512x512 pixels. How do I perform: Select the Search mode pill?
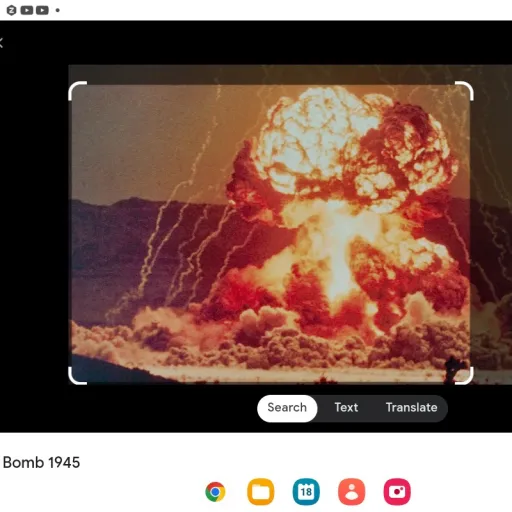click(287, 408)
